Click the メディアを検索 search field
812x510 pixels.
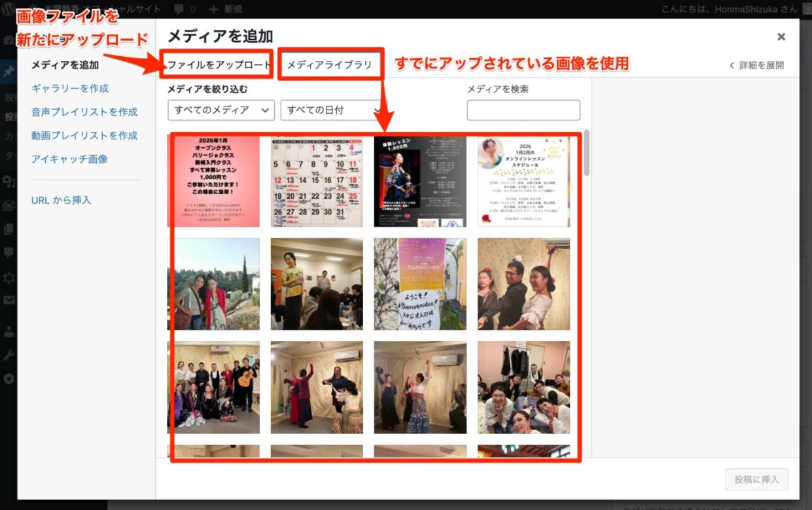click(x=523, y=110)
